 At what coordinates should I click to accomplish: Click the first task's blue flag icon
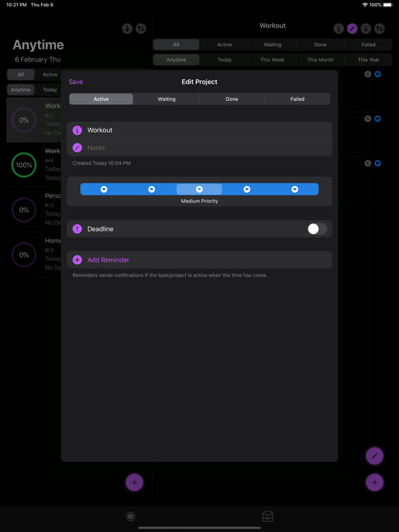377,74
